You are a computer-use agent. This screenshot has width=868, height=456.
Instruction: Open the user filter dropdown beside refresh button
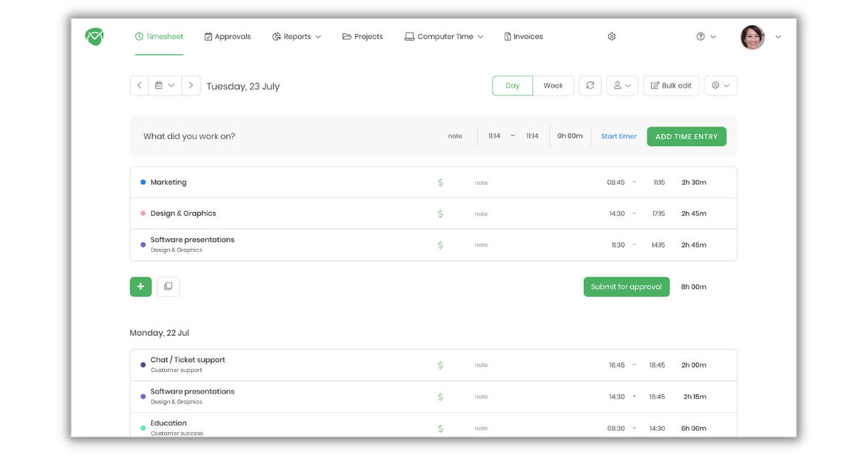pos(622,85)
